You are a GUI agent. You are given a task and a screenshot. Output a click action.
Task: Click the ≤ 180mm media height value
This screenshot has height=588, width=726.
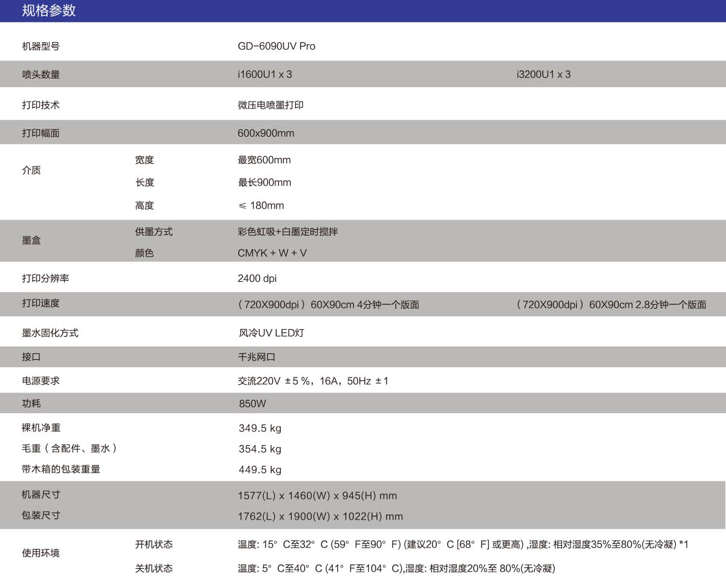tap(261, 206)
